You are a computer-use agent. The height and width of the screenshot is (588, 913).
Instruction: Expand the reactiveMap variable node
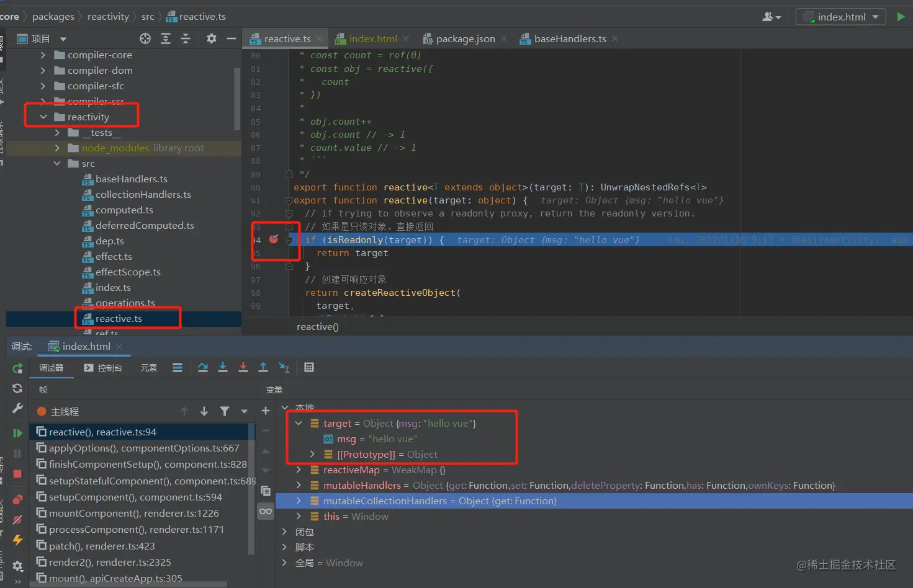tap(299, 470)
